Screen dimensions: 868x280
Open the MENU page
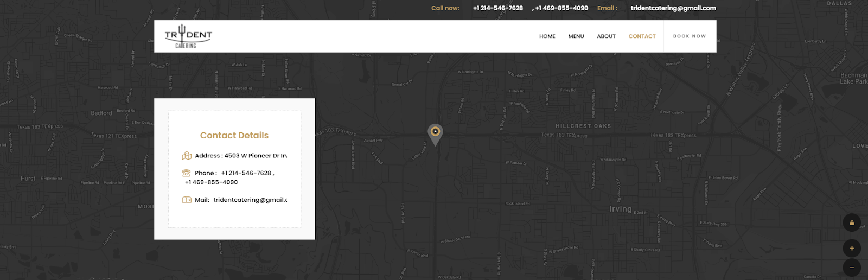point(576,36)
